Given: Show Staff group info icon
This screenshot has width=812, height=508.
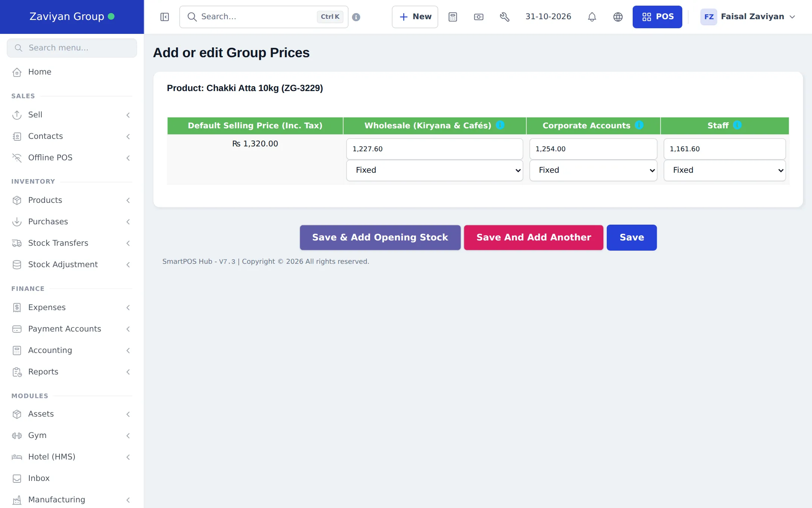Looking at the screenshot, I should (x=737, y=125).
